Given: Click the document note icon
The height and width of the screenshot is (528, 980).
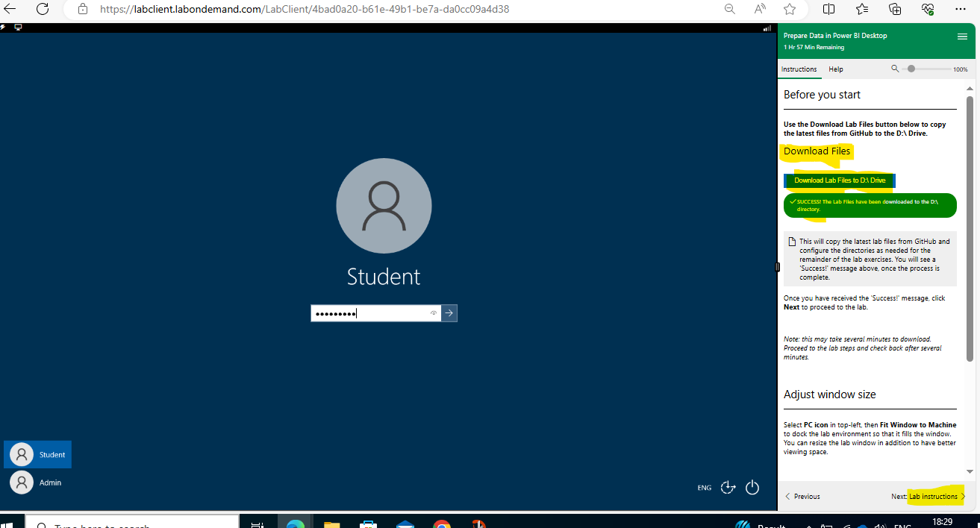Looking at the screenshot, I should tap(792, 242).
